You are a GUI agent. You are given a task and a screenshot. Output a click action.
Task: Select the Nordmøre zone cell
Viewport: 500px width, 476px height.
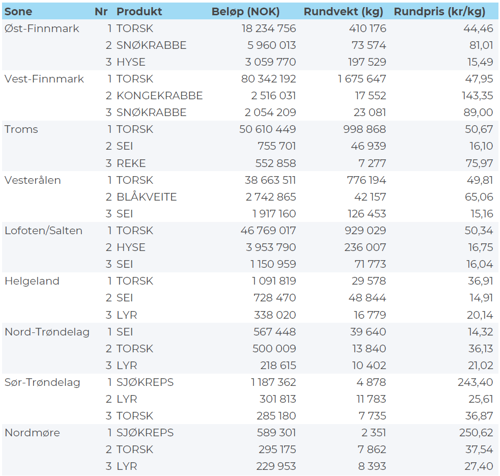click(32, 433)
